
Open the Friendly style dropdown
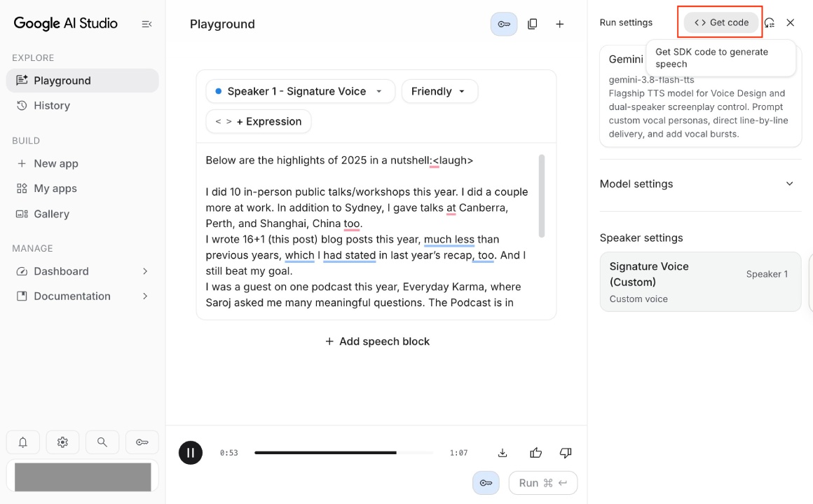pyautogui.click(x=439, y=91)
